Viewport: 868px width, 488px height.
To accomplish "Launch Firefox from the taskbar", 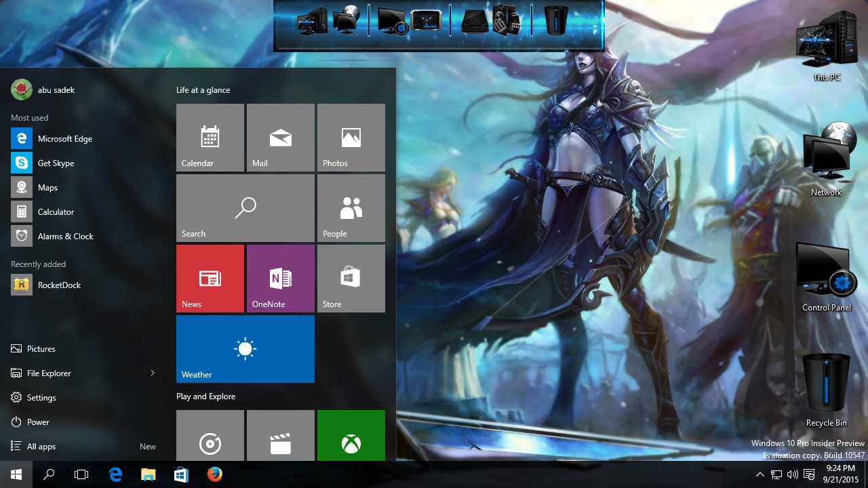I will tap(214, 474).
